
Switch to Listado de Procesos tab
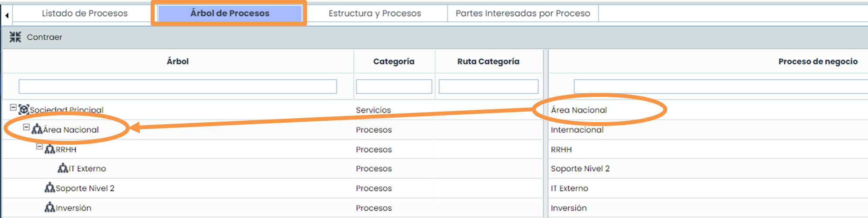84,14
